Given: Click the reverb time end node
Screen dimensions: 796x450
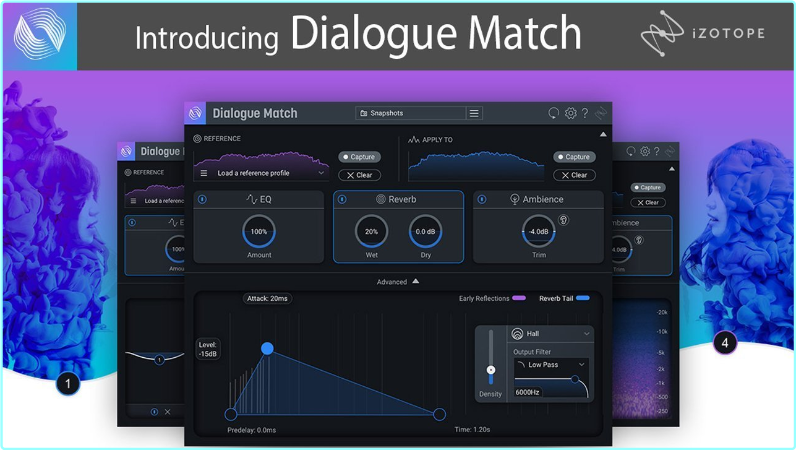Looking at the screenshot, I should [x=440, y=414].
